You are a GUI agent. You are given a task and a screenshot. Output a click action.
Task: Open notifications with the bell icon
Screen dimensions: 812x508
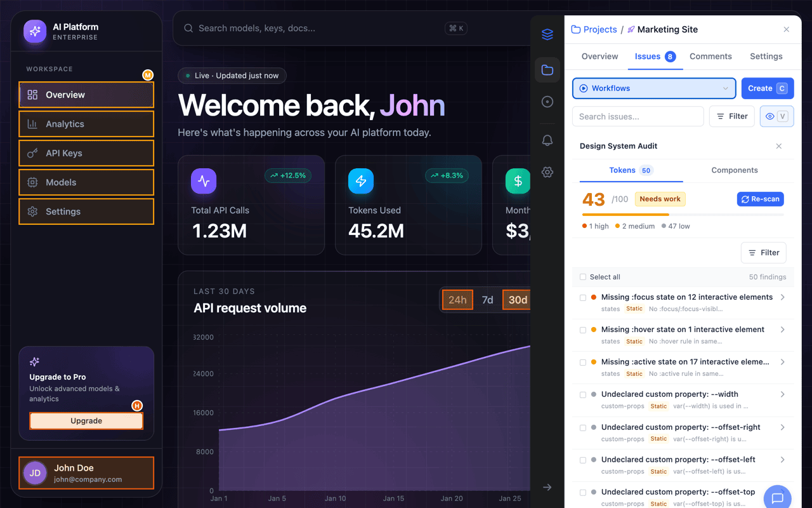tap(547, 140)
